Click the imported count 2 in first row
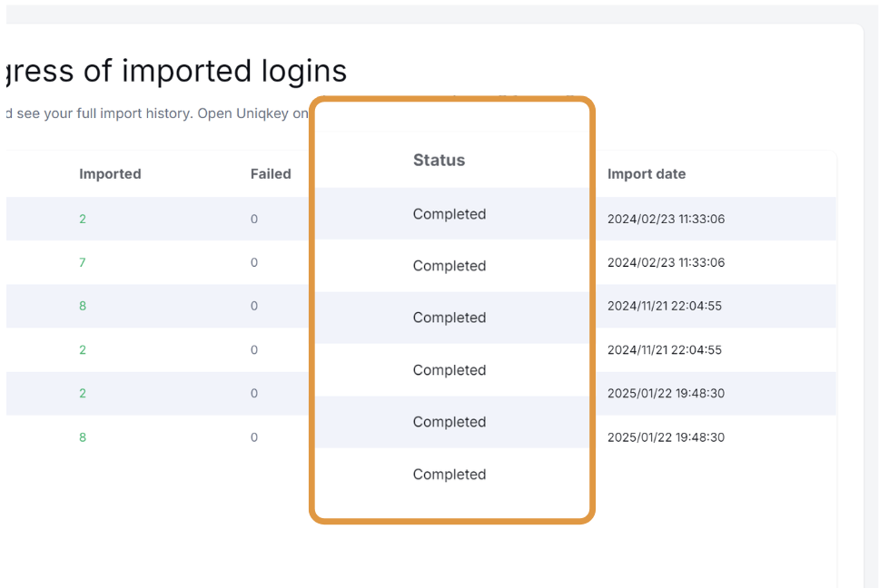The height and width of the screenshot is (588, 879). [x=83, y=219]
